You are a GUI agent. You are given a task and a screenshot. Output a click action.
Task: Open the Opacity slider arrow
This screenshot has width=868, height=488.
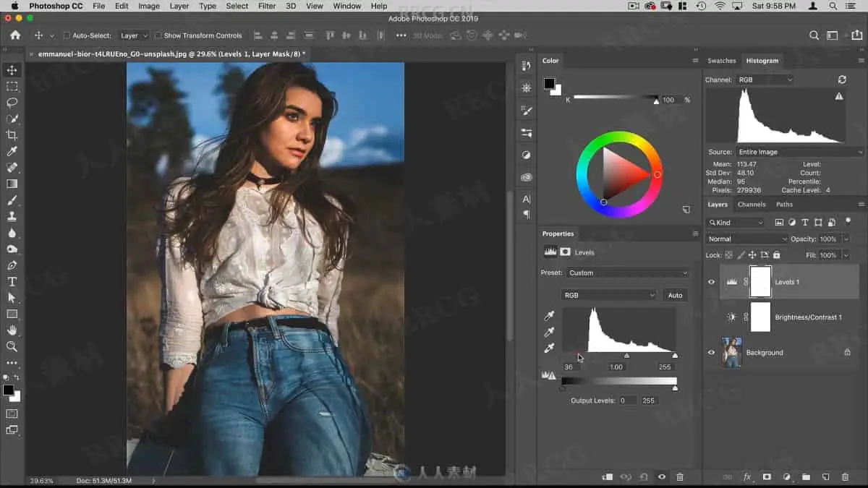[846, 239]
